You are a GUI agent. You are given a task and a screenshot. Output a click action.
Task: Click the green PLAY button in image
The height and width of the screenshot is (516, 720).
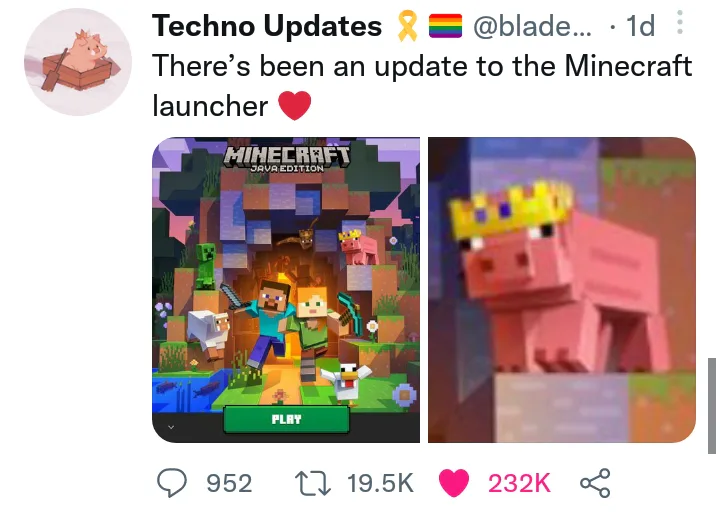(x=286, y=419)
